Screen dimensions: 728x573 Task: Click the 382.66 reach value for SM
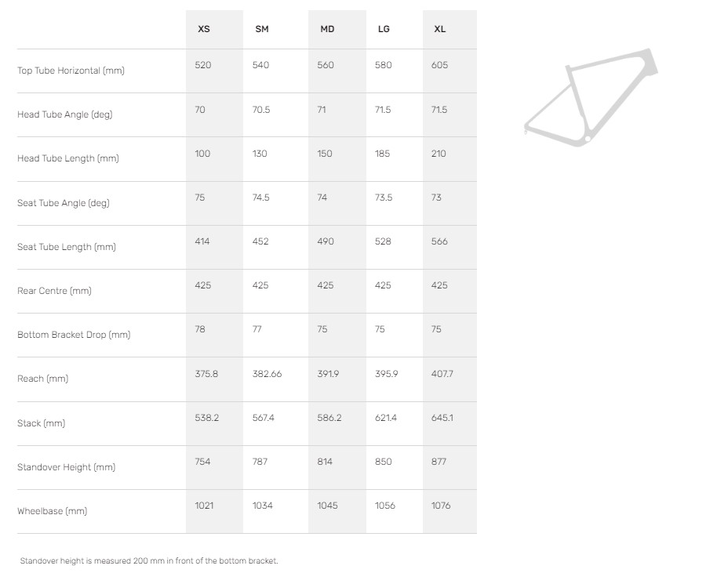(267, 374)
